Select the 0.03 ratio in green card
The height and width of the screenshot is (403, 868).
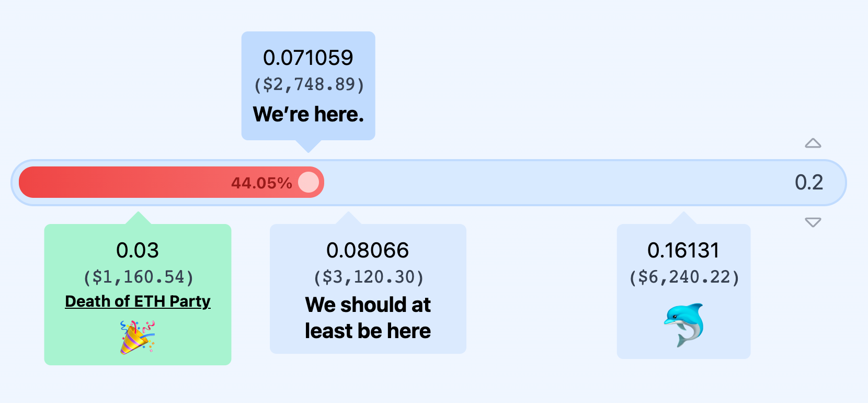[138, 250]
